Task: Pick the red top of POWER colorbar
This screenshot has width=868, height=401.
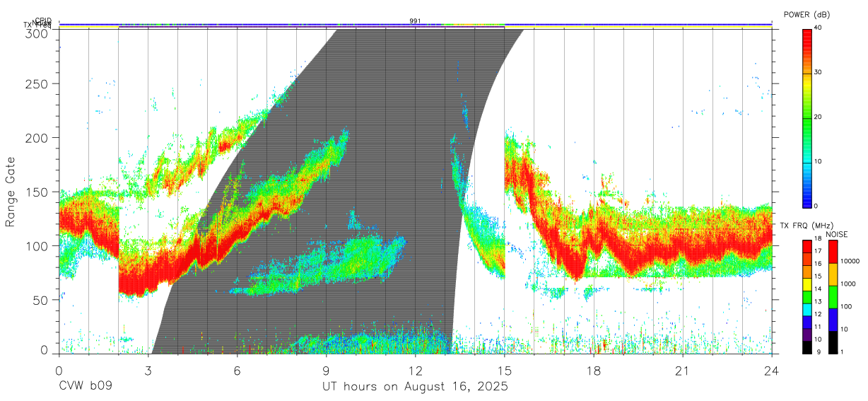Action: [807, 35]
